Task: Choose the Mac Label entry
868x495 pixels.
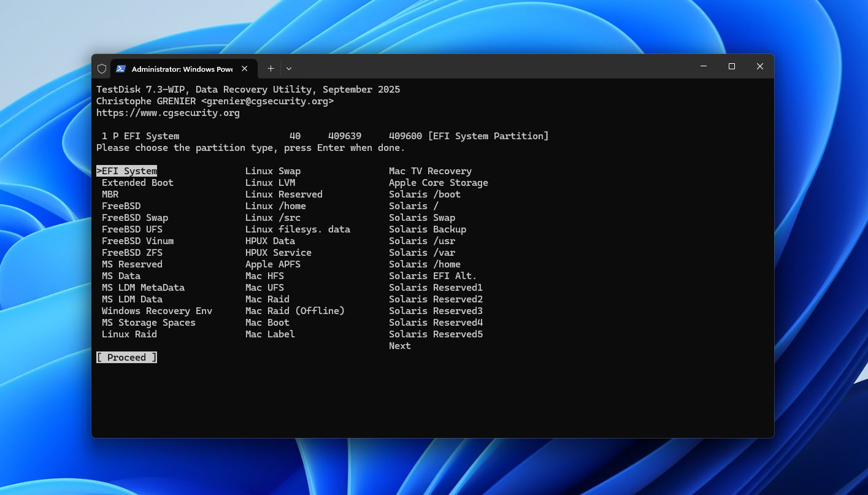Action: tap(270, 334)
